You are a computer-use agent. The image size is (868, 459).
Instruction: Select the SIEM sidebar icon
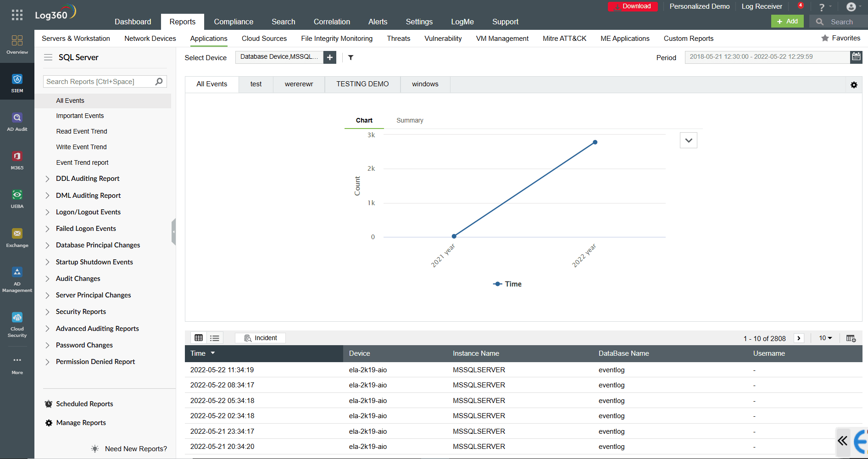pyautogui.click(x=17, y=84)
